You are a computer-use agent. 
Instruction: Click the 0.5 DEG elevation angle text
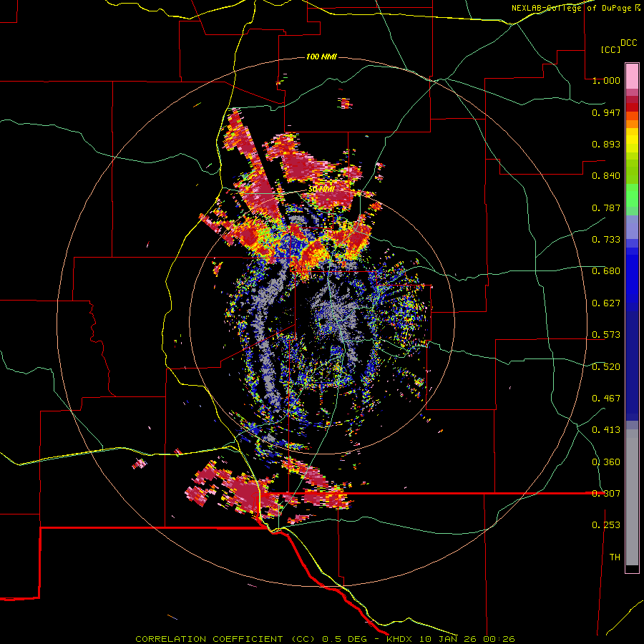346,639
